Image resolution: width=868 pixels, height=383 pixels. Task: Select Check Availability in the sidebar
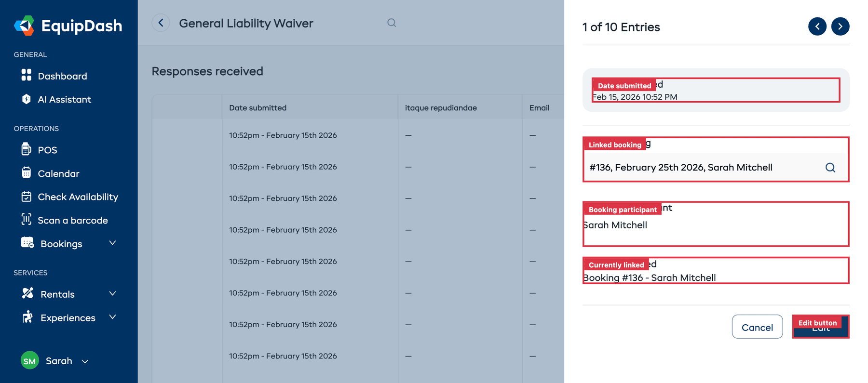78,197
